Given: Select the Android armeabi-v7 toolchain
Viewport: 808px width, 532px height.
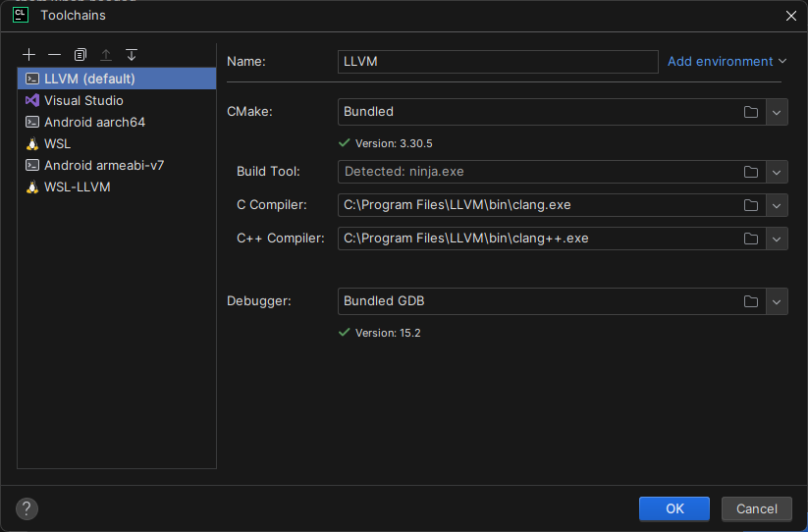Looking at the screenshot, I should coord(117,165).
